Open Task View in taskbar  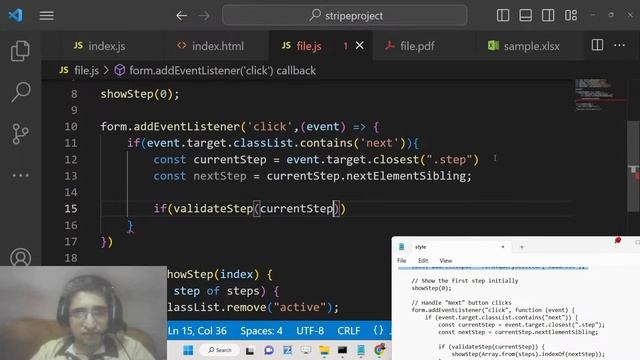[x=250, y=350]
